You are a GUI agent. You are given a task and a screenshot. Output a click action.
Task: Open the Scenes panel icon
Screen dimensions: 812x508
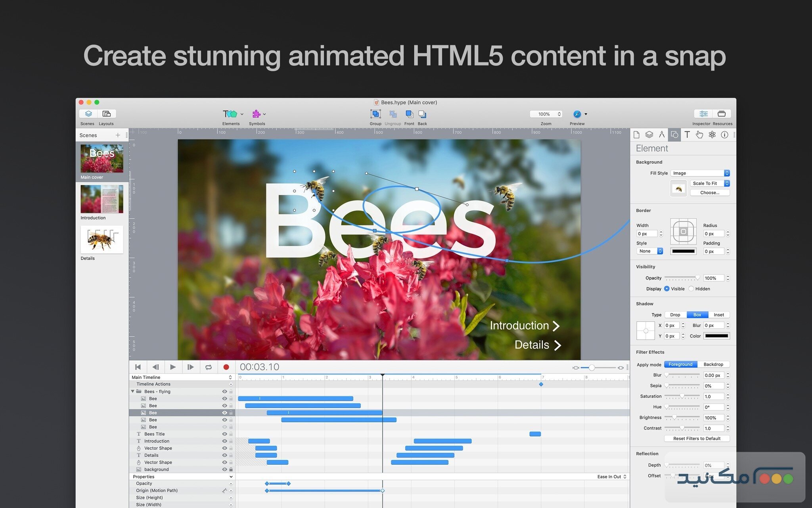(x=88, y=114)
